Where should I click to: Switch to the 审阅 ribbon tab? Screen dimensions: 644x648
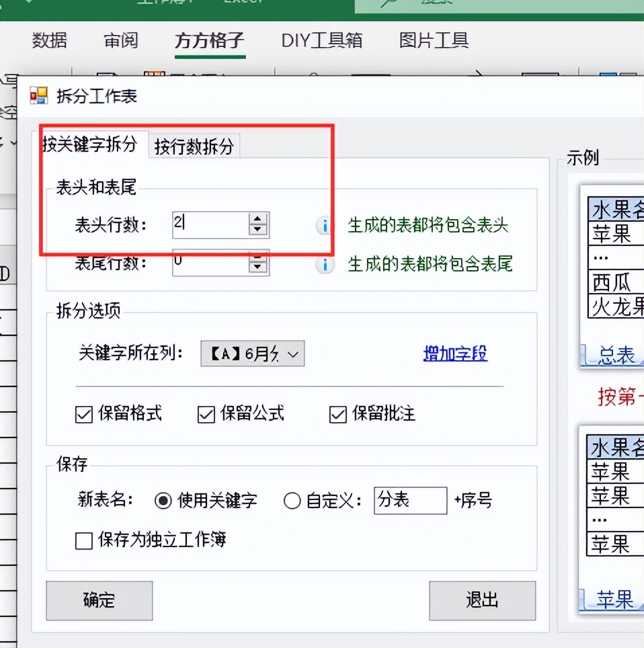(120, 41)
